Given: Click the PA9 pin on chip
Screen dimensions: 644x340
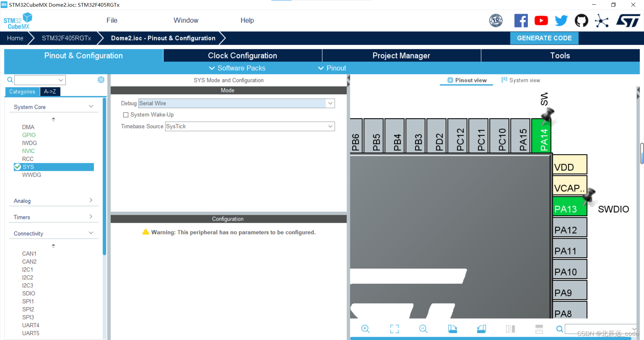Looking at the screenshot, I should tap(570, 290).
